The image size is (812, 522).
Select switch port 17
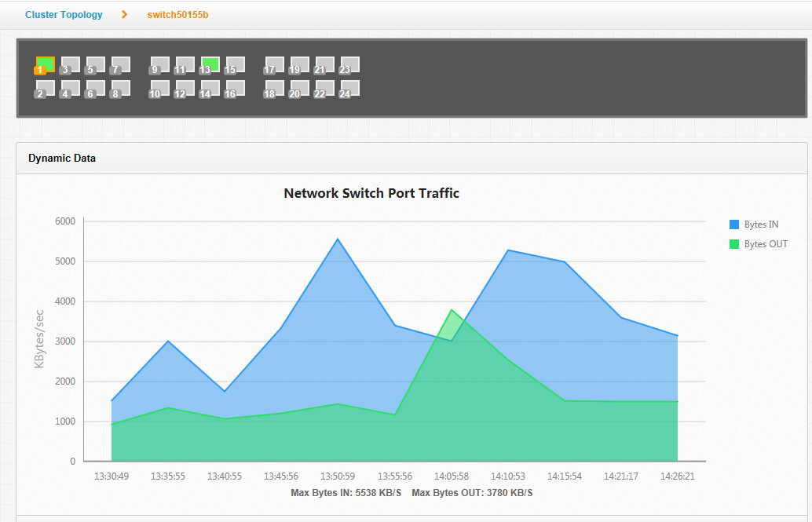[x=275, y=64]
